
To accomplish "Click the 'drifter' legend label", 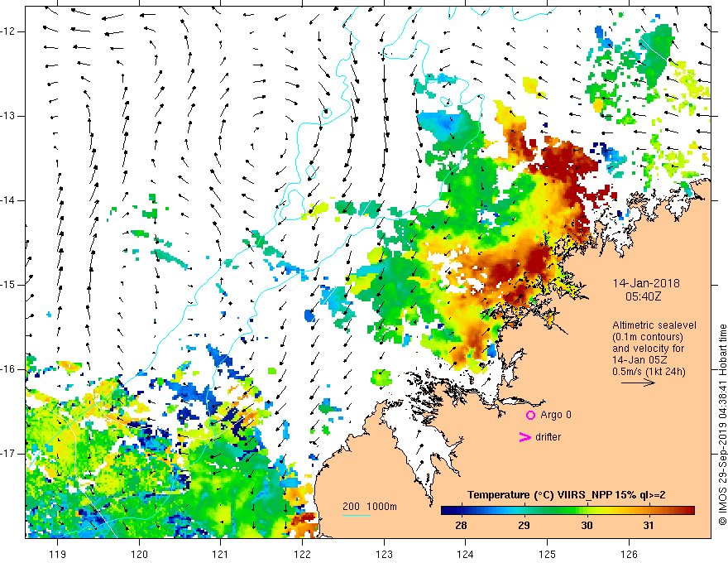I will pos(548,437).
